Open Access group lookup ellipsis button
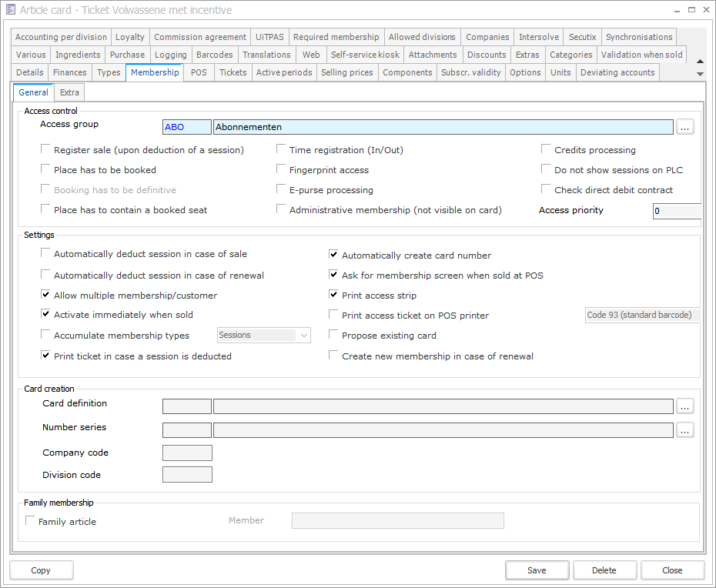This screenshot has height=588, width=716. pyautogui.click(x=685, y=128)
